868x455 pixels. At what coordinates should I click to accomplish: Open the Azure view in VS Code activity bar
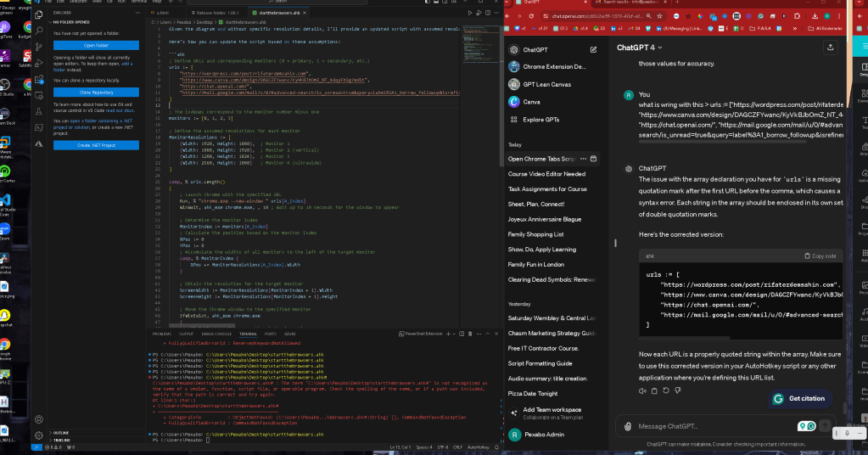point(39,143)
